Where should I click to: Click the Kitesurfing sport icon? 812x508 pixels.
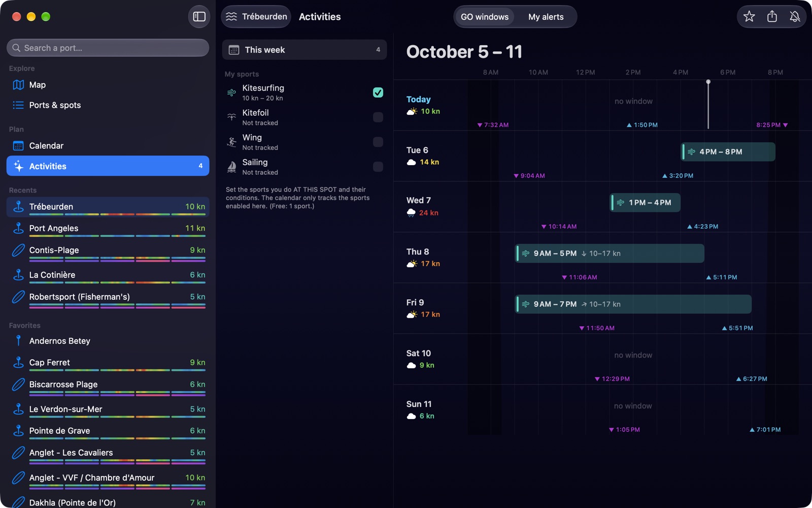tap(231, 92)
